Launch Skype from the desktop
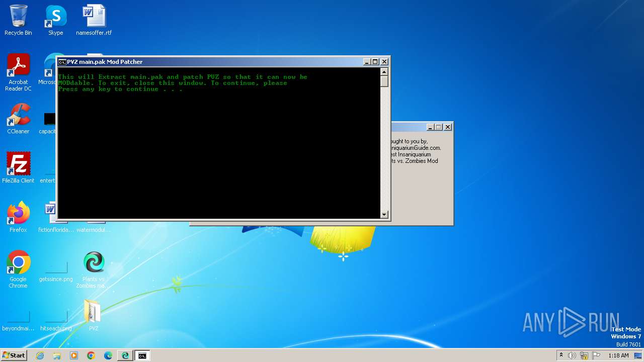The width and height of the screenshot is (644, 362). (x=55, y=20)
